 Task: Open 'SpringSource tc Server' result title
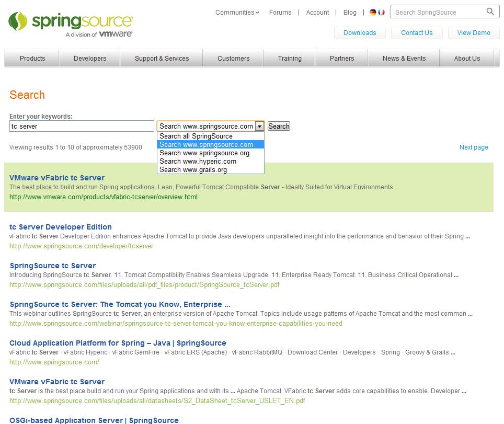(x=53, y=266)
